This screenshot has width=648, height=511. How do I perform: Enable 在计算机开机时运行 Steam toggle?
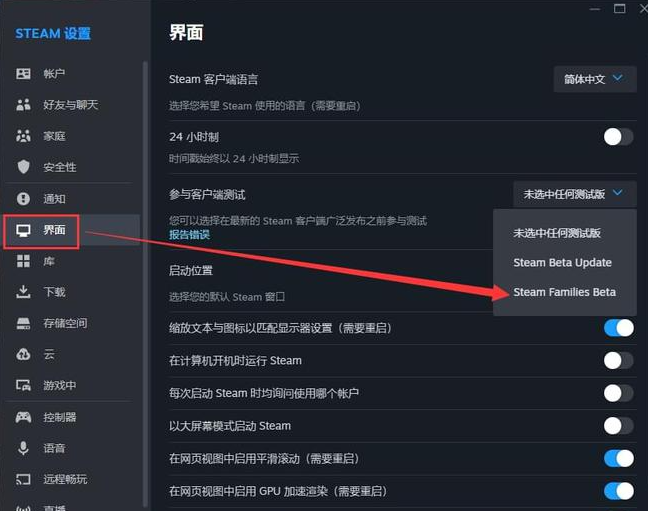618,361
